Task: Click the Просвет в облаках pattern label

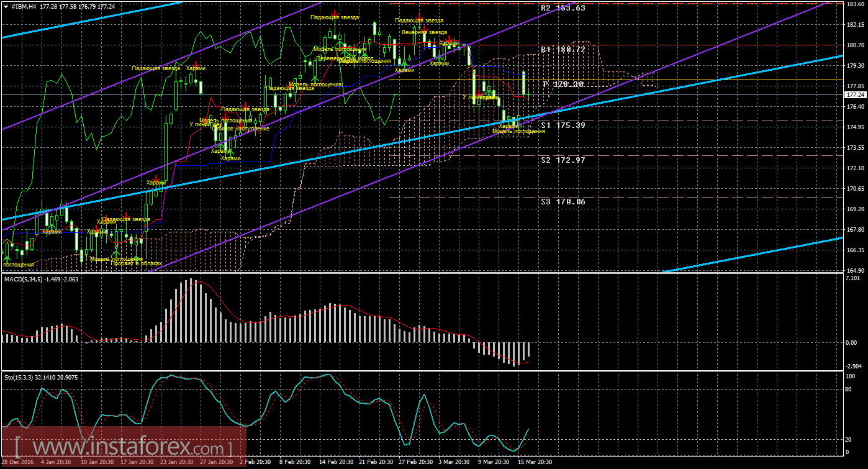Action: point(136,263)
